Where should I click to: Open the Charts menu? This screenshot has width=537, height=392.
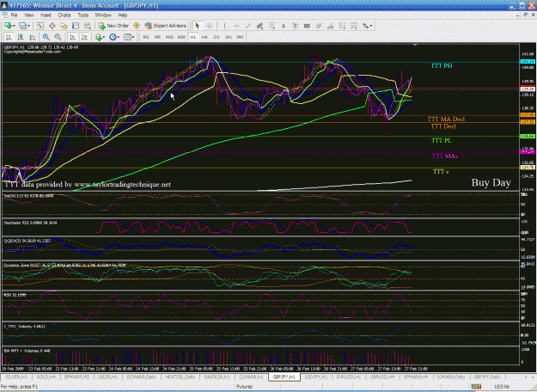64,15
